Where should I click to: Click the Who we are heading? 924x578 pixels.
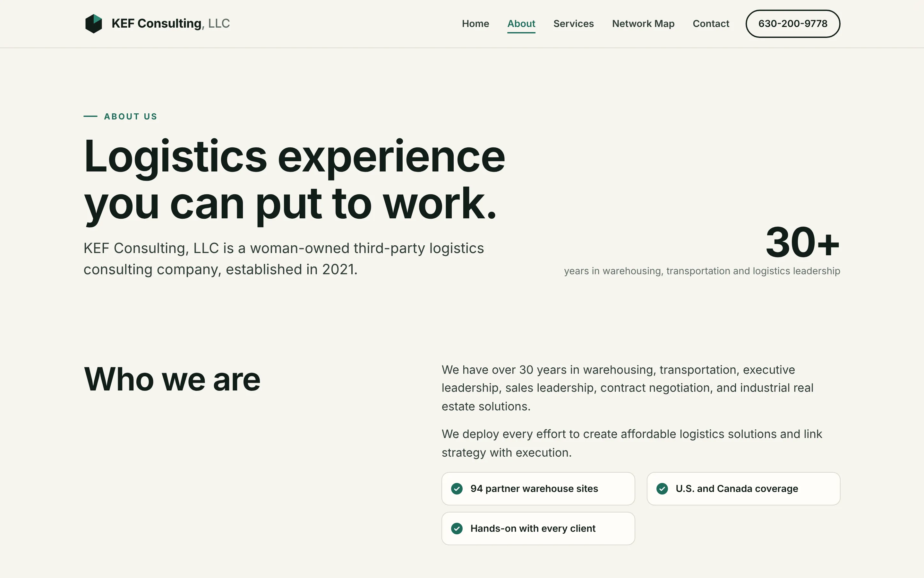[x=172, y=379]
